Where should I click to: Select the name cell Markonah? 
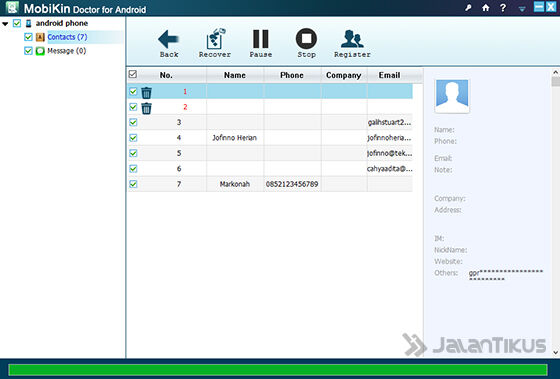235,184
